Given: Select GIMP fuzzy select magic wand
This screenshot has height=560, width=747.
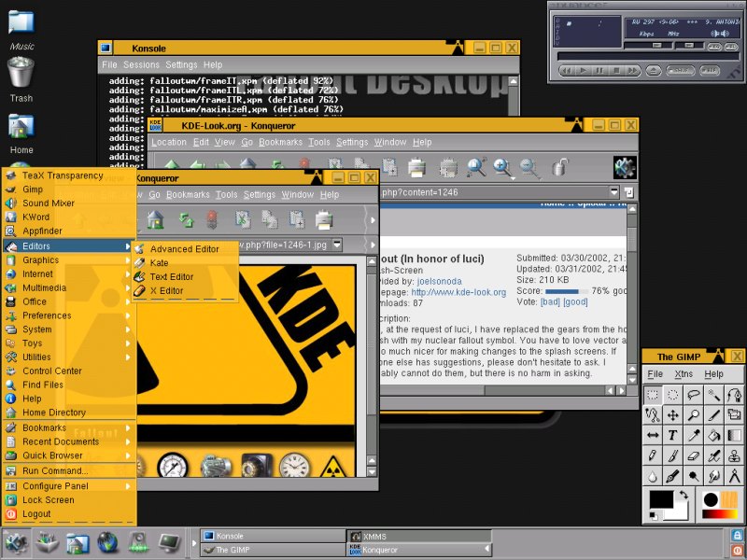Looking at the screenshot, I should click(713, 395).
